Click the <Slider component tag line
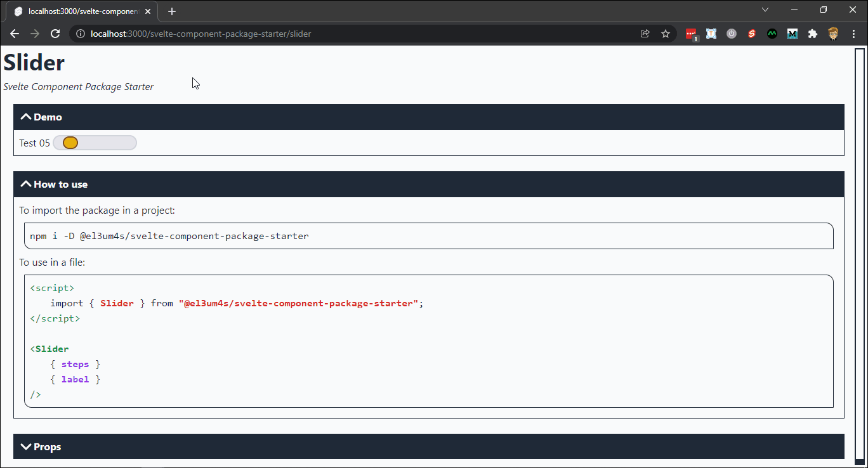 tap(49, 349)
